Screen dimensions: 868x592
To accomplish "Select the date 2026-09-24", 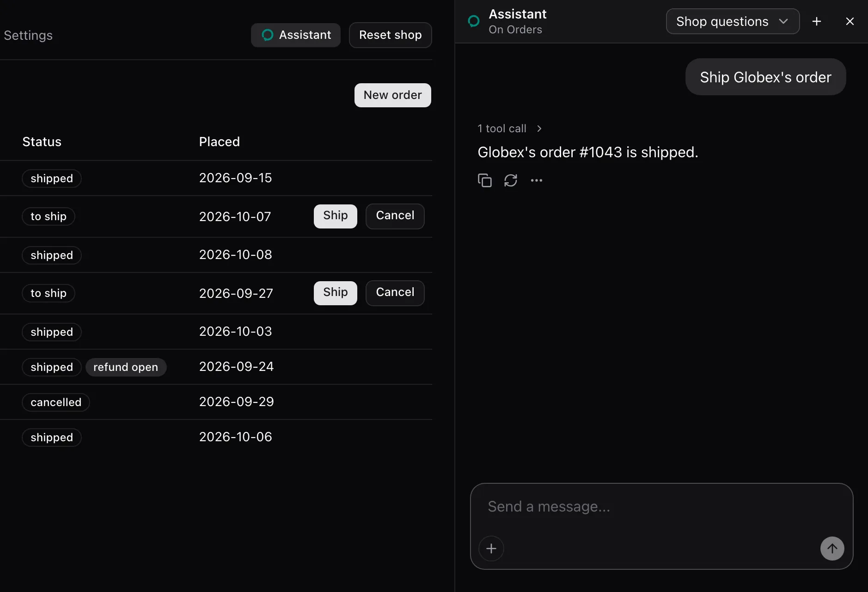I will tap(237, 367).
